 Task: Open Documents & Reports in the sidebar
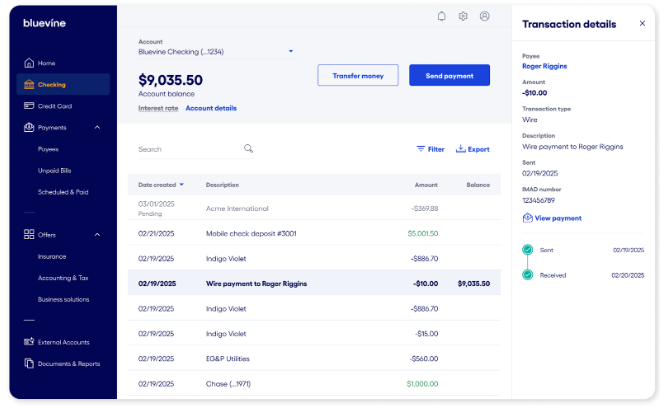[x=63, y=364]
